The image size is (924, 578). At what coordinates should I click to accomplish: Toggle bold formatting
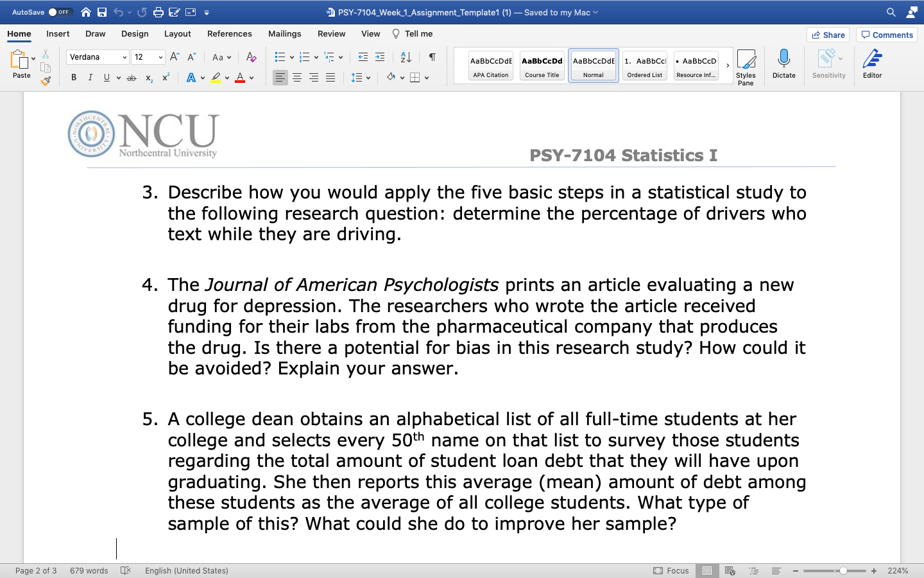73,77
